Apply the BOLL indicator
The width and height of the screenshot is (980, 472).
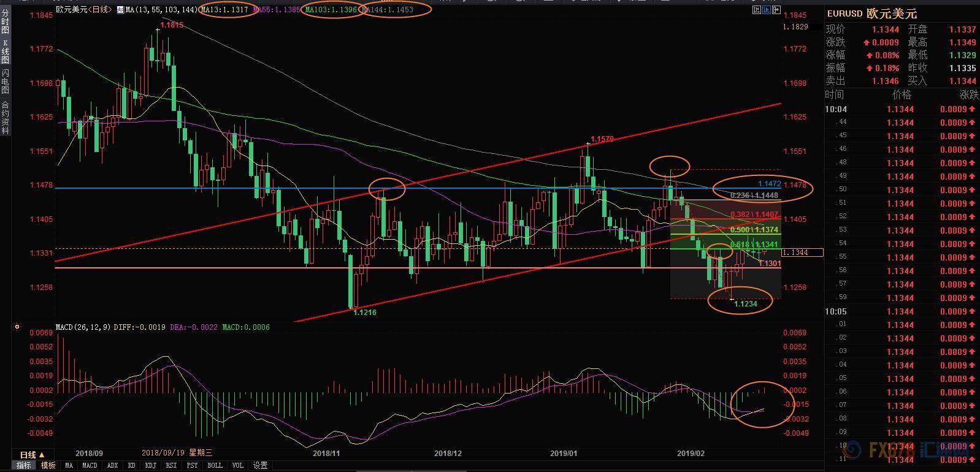point(215,465)
